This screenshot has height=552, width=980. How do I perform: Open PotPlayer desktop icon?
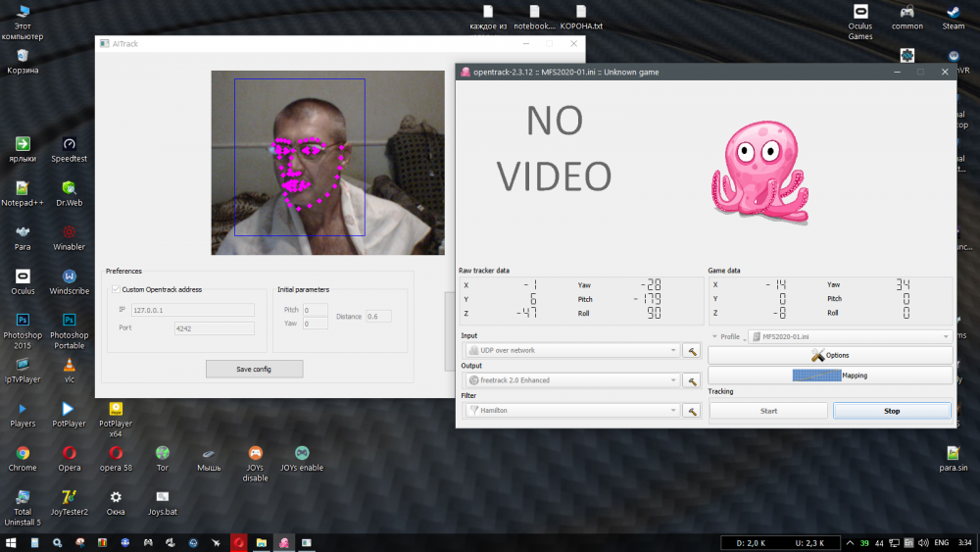tap(69, 415)
